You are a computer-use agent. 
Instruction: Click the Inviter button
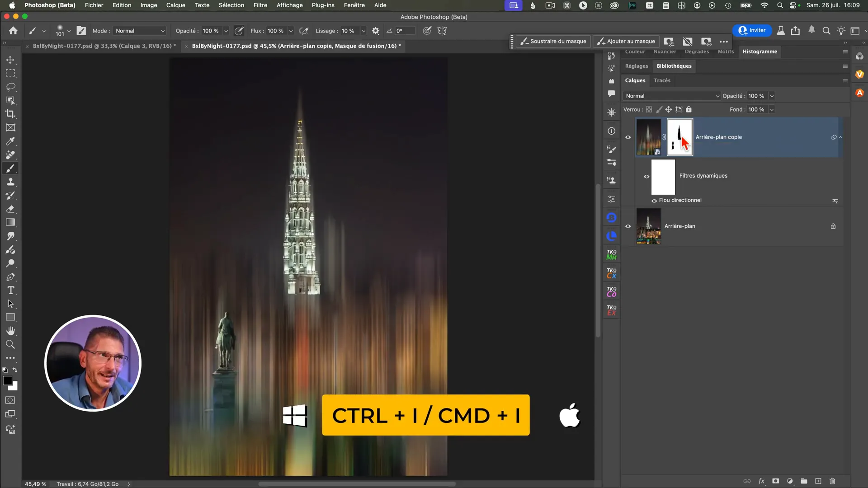pos(752,30)
